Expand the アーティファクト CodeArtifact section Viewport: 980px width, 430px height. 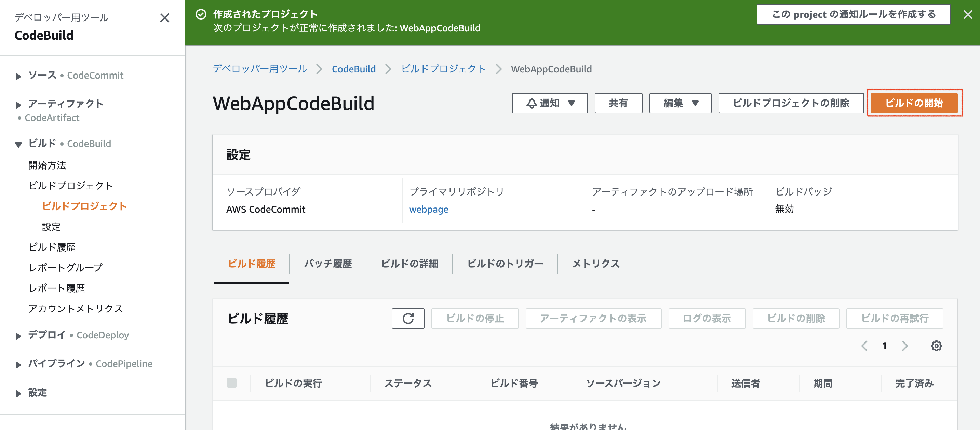(x=18, y=105)
